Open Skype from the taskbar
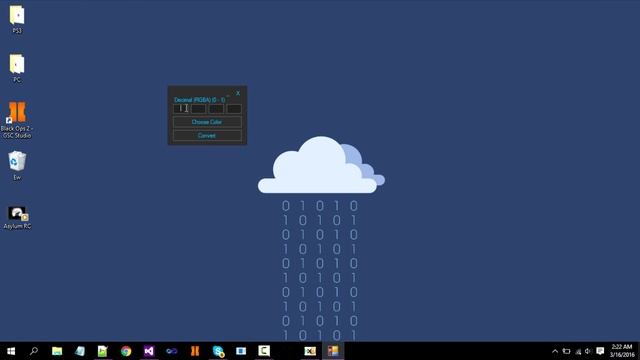Viewport: 640px width, 360px height. [218, 351]
